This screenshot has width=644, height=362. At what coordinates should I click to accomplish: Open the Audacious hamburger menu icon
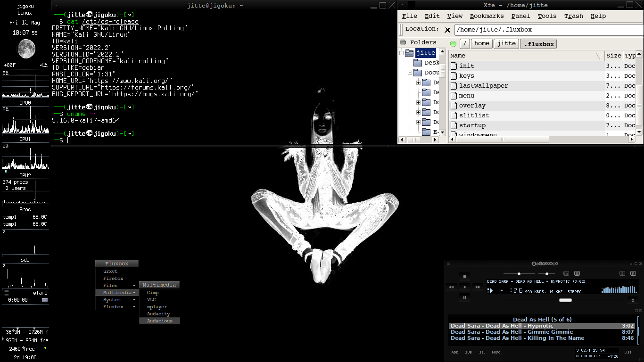(x=448, y=263)
